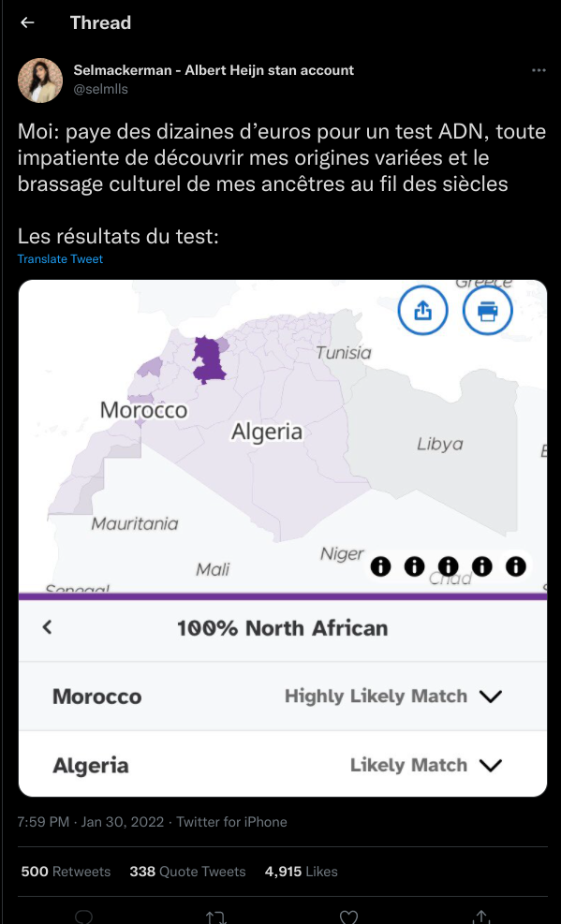This screenshot has width=561, height=924.
Task: Click the share icon under the tweet
Action: click(x=482, y=917)
